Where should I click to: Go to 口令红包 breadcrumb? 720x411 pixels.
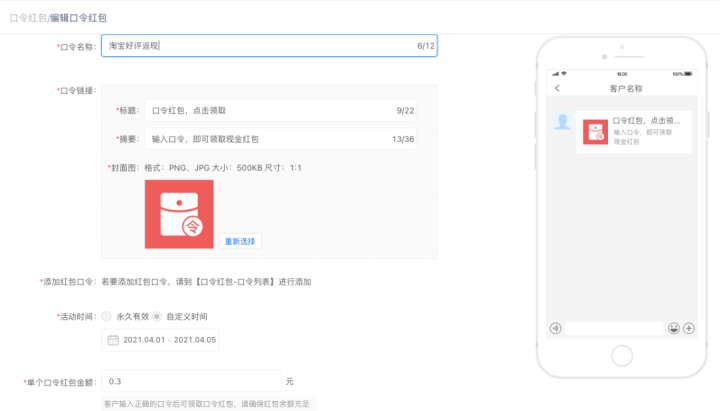[28, 18]
